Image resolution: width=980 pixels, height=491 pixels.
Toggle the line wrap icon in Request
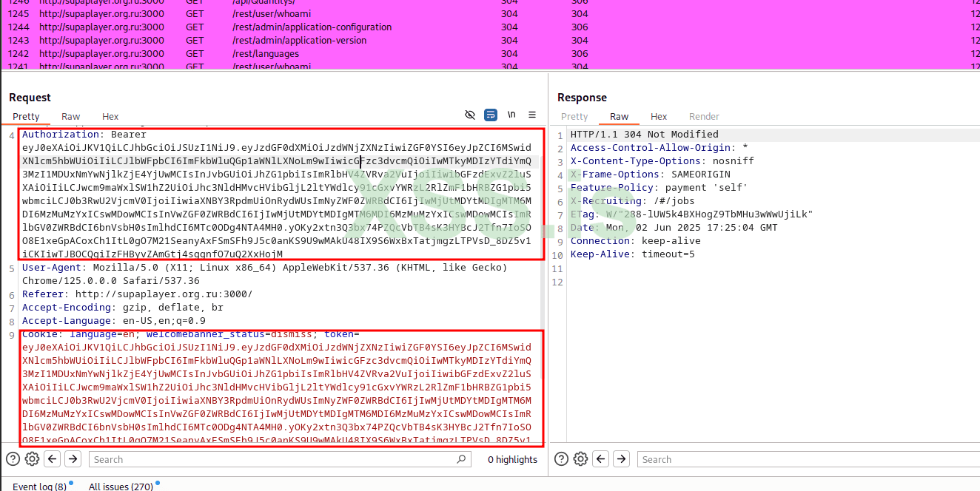[x=491, y=115]
